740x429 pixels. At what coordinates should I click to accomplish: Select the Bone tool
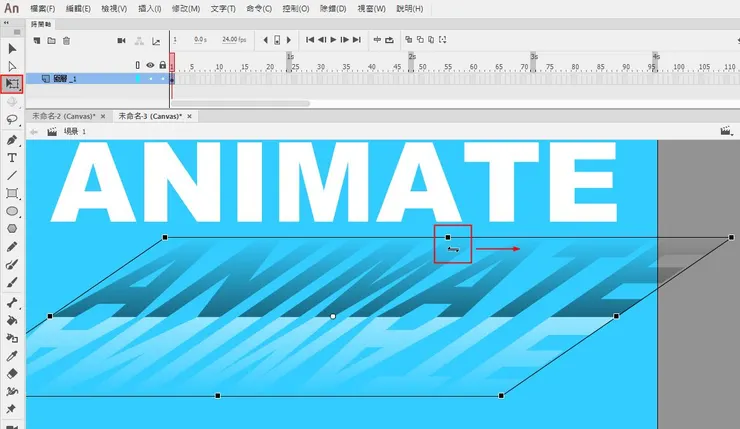tap(12, 303)
